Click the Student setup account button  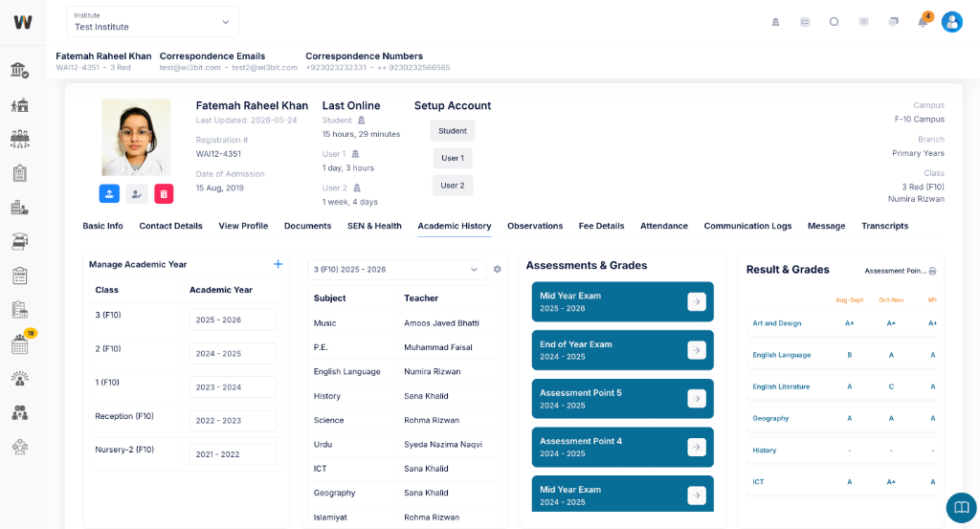(x=453, y=130)
